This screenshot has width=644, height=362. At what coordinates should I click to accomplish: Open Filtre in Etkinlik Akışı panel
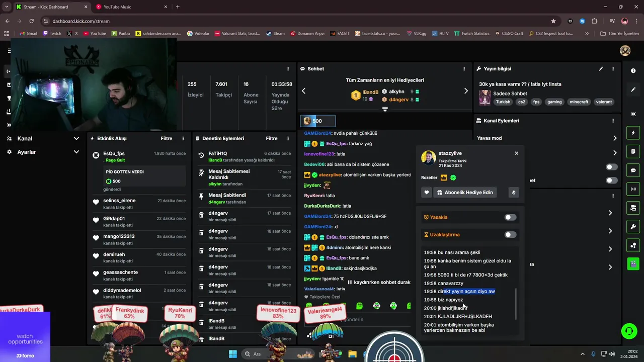pos(167,138)
